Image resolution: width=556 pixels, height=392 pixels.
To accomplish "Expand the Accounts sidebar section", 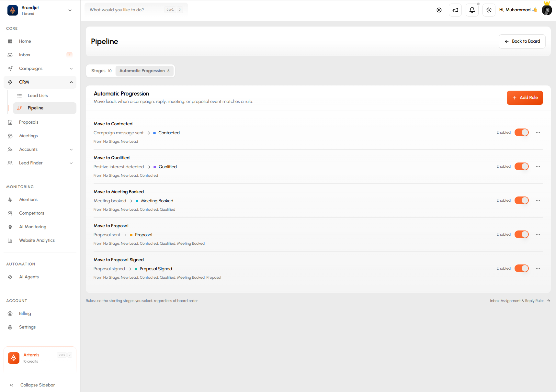I will click(x=40, y=150).
